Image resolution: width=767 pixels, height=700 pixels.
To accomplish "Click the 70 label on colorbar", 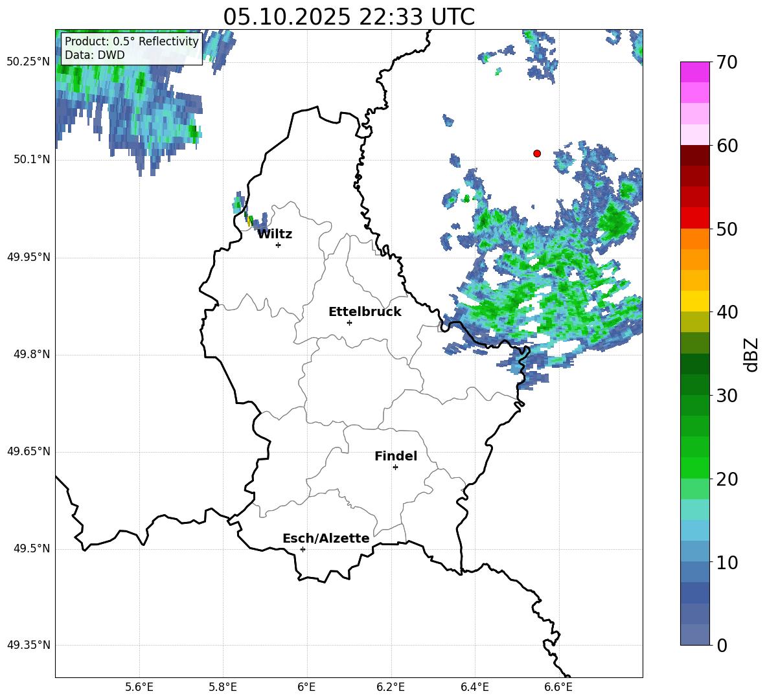I will [727, 63].
